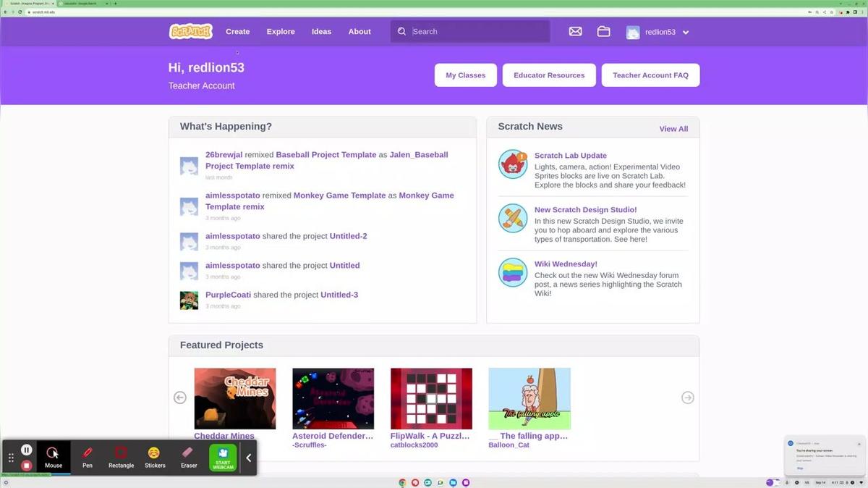Click 26brewjal's avatar in activity feed

coord(189,166)
